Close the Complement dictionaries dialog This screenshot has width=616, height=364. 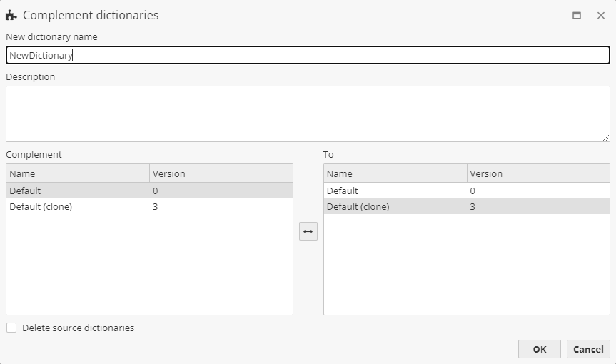[601, 15]
